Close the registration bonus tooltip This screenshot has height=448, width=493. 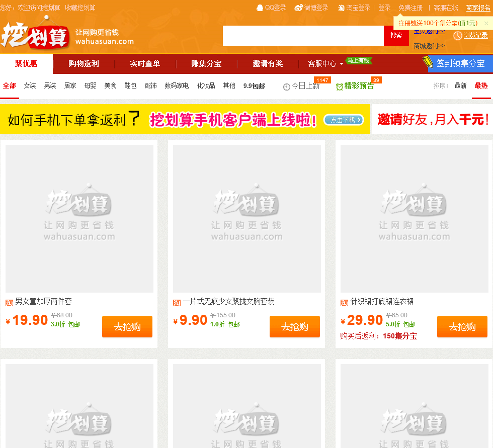(x=486, y=23)
